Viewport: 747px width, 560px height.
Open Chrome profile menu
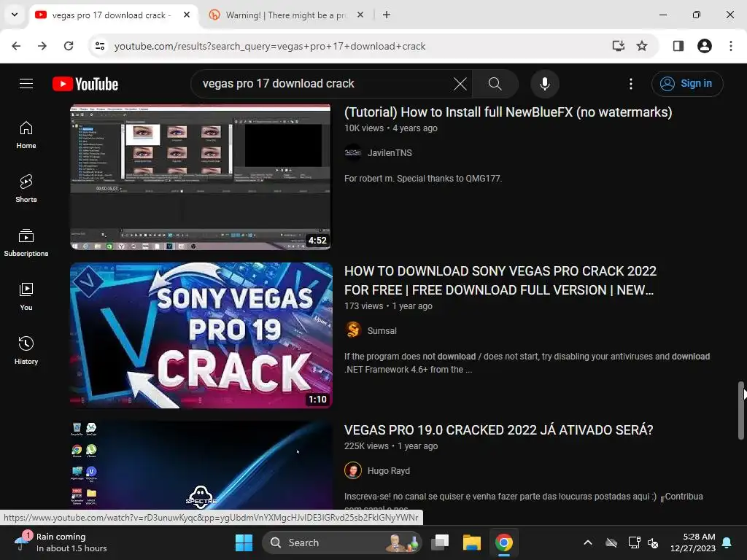pos(704,46)
